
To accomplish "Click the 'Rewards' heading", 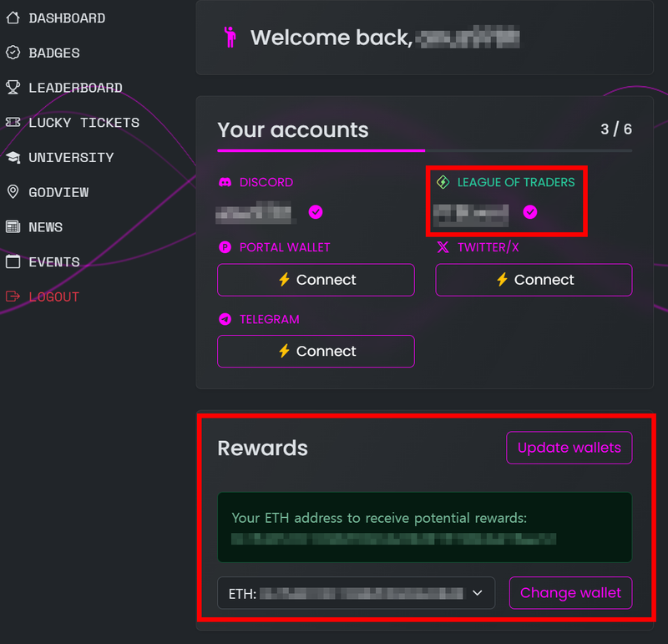I will click(262, 448).
